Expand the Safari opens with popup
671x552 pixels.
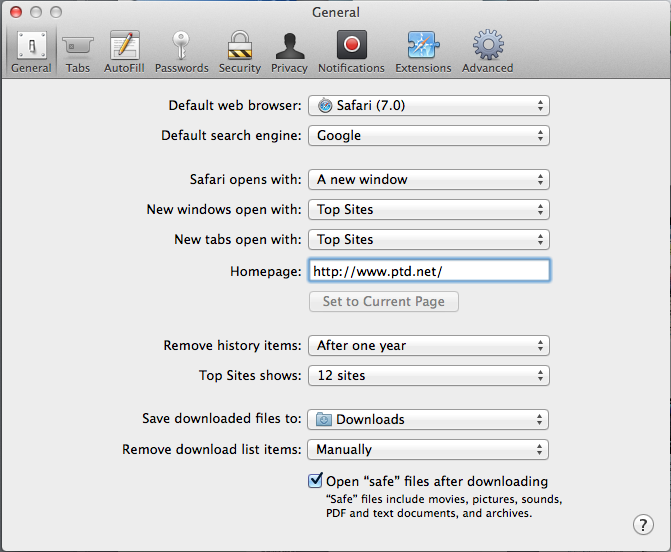pos(429,179)
